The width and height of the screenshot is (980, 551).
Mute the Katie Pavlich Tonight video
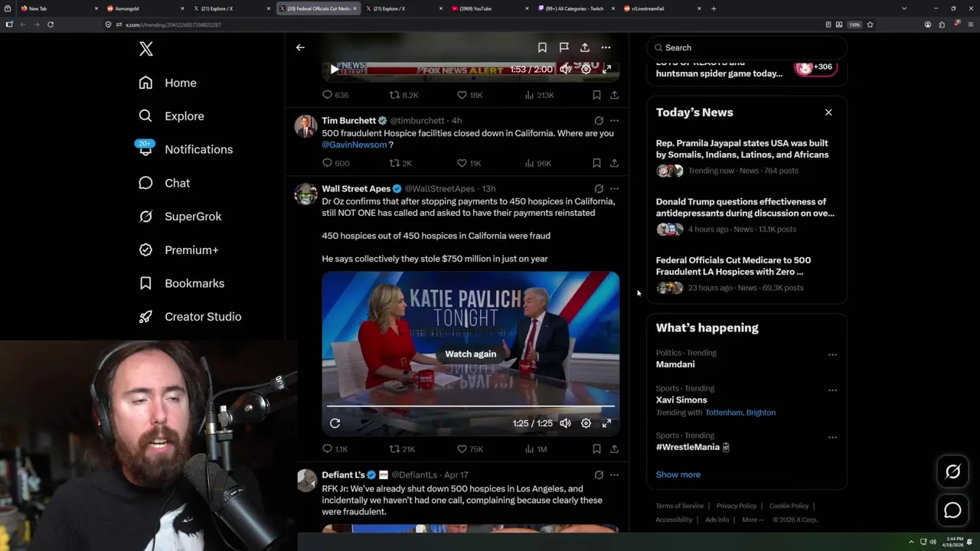[565, 423]
